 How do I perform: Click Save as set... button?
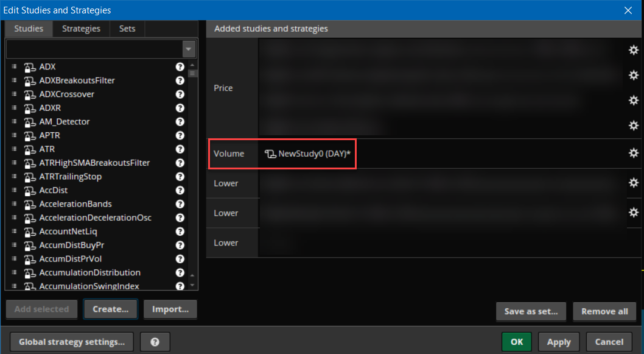coord(531,311)
